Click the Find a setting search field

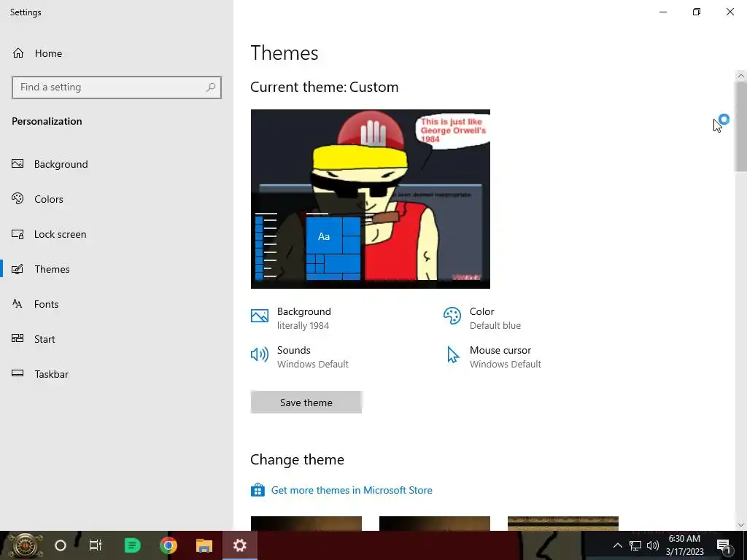point(117,87)
